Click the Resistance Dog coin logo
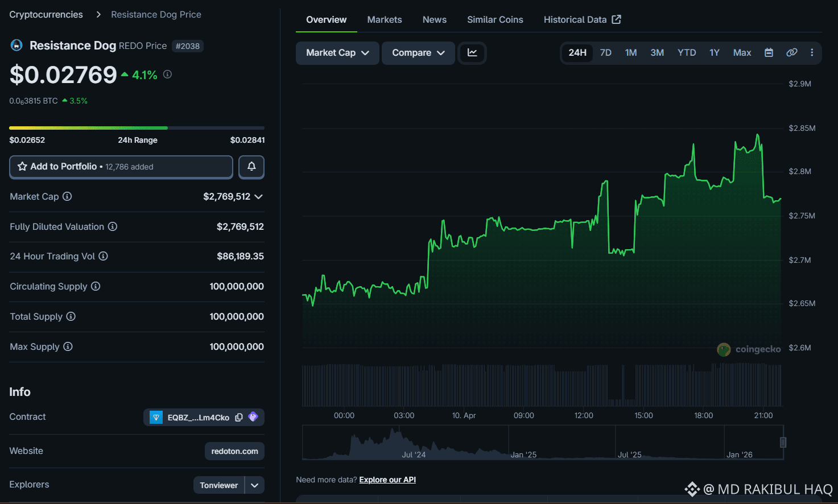The image size is (838, 504). click(16, 45)
